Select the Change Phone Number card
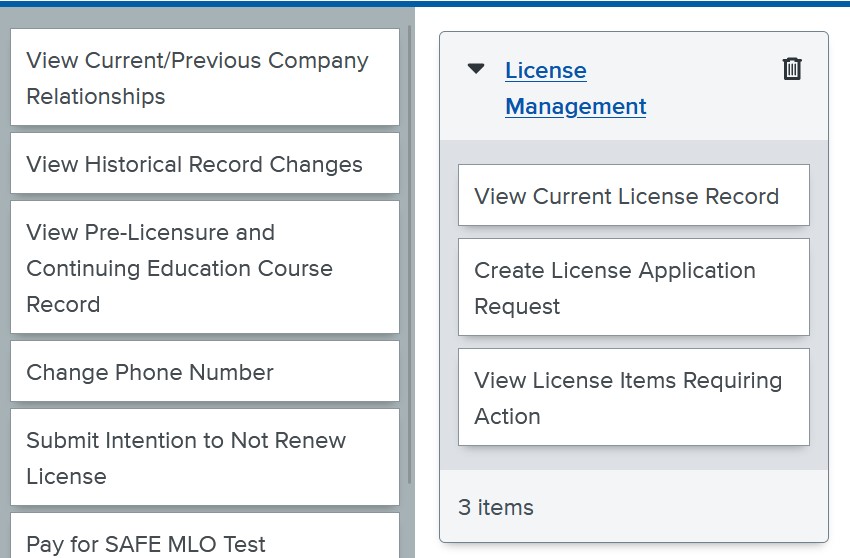850x558 pixels. click(205, 371)
